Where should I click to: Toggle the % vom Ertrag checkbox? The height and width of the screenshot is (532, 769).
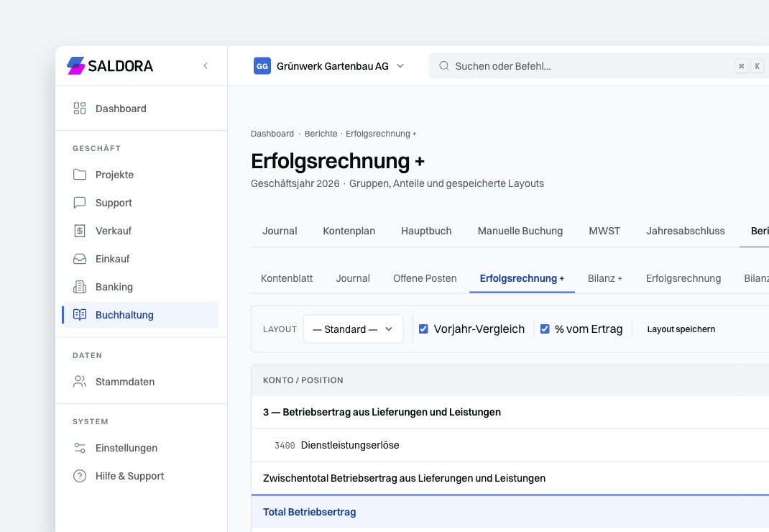click(544, 329)
